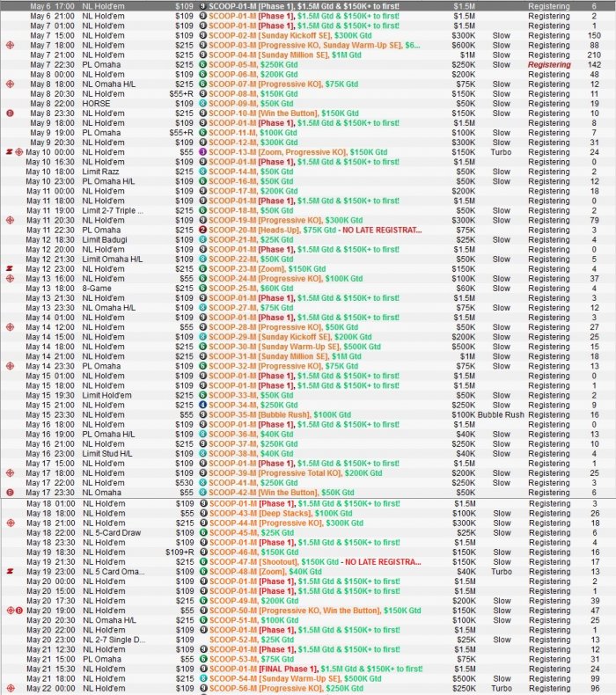Click the KO target icon on SCOOP-13-M row
This screenshot has width=616, height=695.
click(x=18, y=152)
